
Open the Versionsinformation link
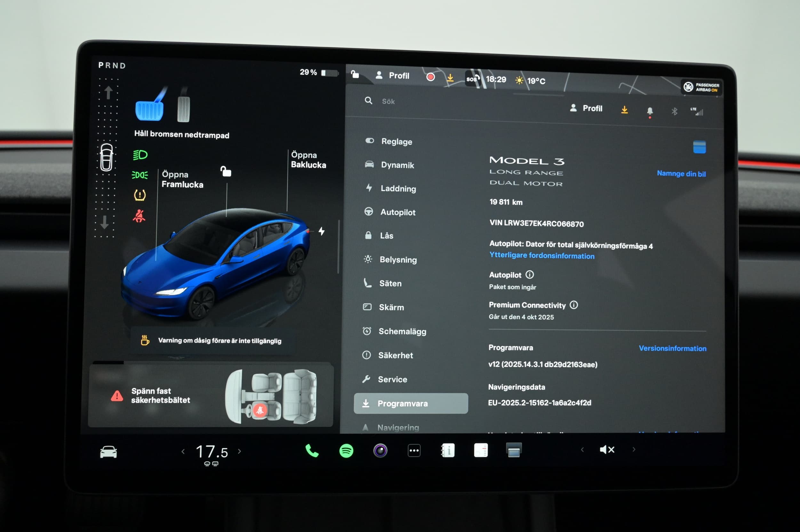point(672,348)
